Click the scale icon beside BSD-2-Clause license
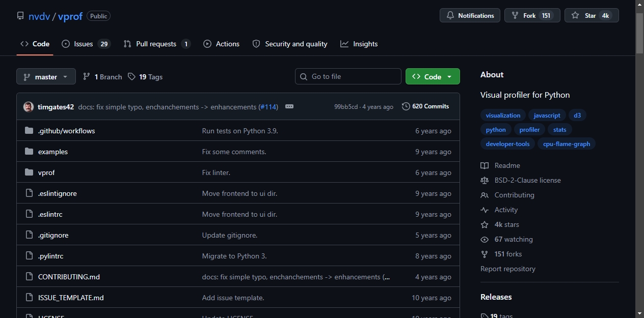 click(x=485, y=180)
